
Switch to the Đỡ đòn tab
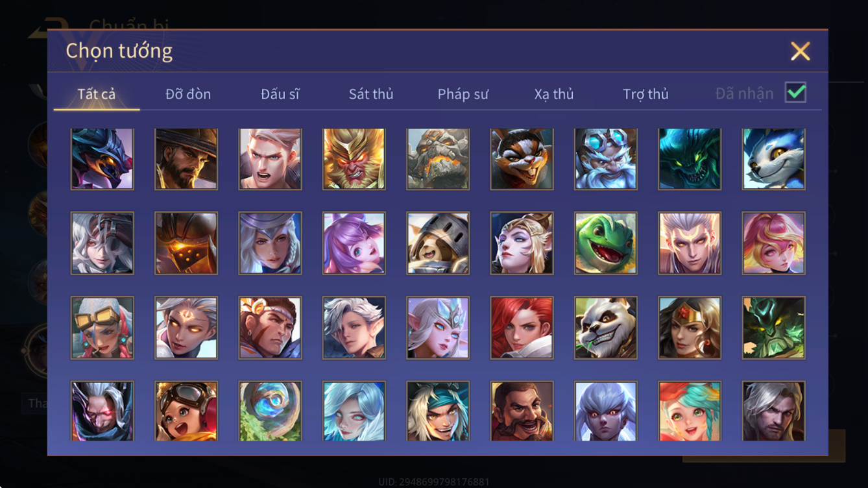tap(188, 94)
